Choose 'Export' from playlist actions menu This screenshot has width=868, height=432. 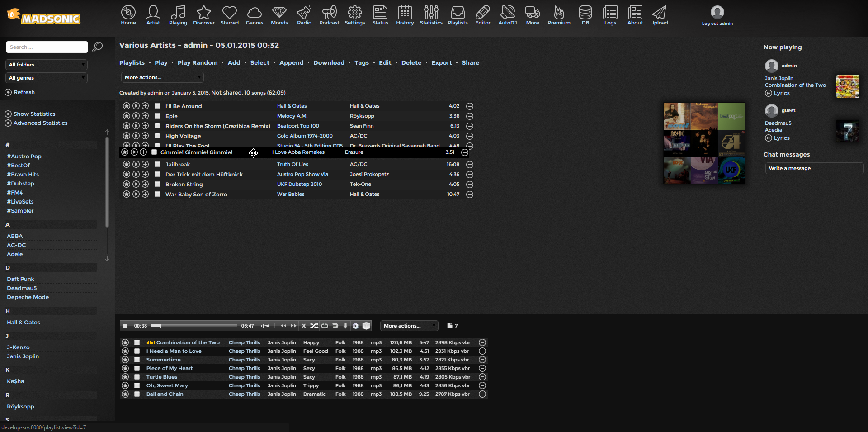click(441, 63)
